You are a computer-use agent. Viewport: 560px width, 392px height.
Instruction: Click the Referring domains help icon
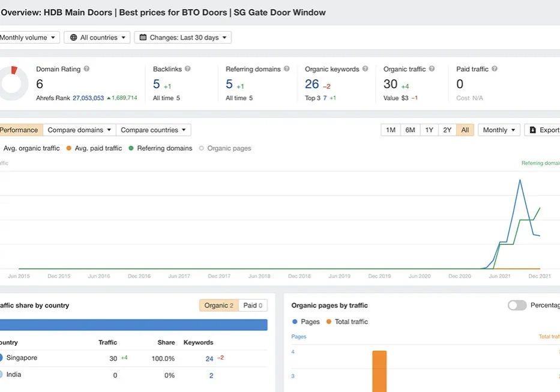point(287,69)
